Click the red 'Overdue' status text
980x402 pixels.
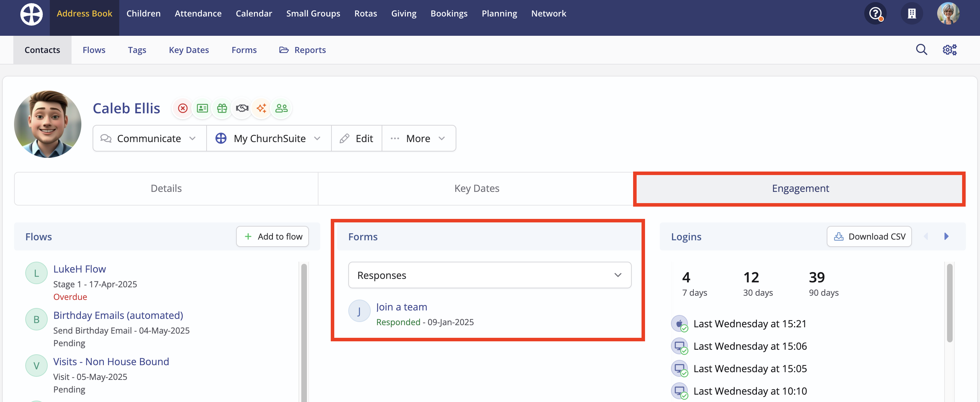[x=70, y=297]
